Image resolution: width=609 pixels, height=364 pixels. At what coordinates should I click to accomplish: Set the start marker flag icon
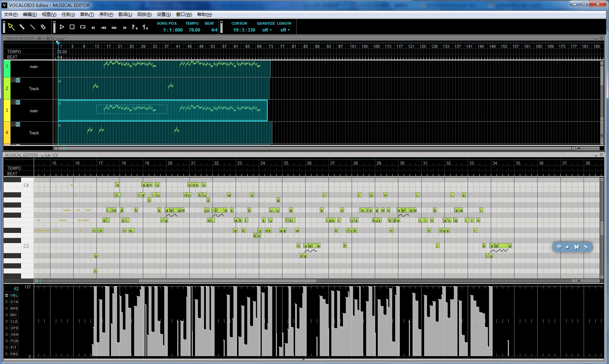(134, 27)
